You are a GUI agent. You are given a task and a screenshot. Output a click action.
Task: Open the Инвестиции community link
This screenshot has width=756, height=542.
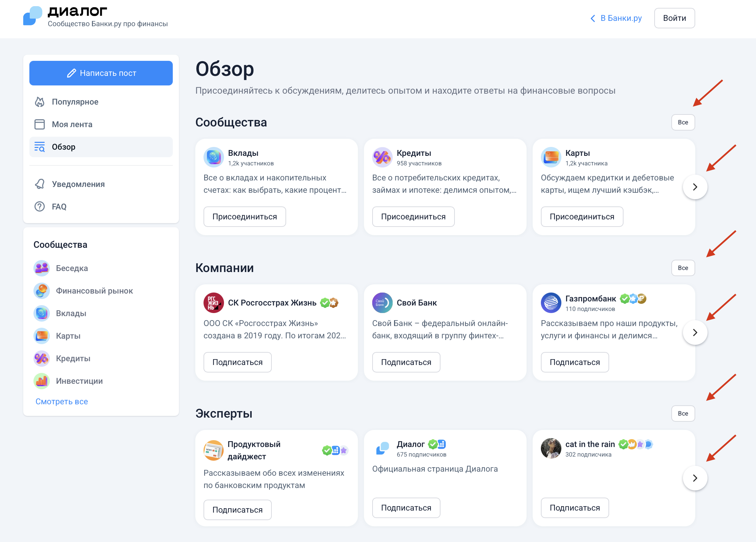(79, 381)
